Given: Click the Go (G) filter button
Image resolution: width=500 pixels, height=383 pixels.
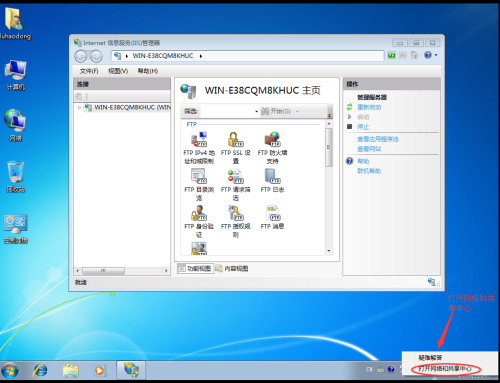Looking at the screenshot, I should [x=276, y=111].
